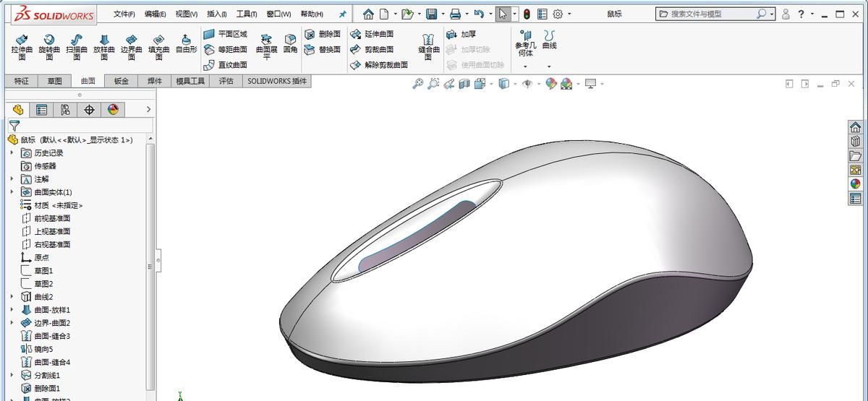Click the Undo icon
868x401 pixels.
[479, 14]
